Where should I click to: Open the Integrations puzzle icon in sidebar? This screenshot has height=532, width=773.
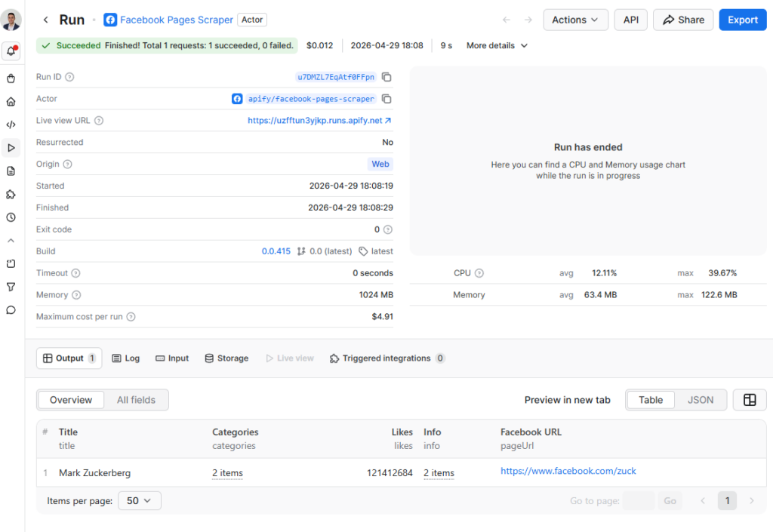[x=11, y=194]
